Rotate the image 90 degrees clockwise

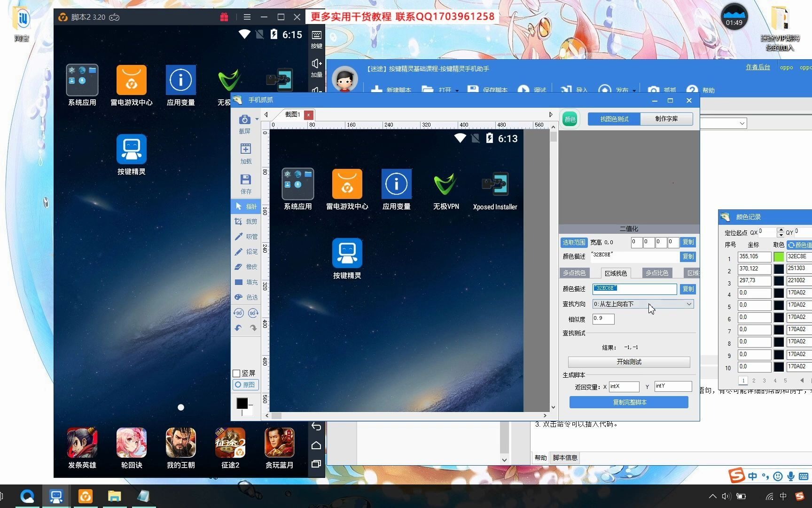253,313
